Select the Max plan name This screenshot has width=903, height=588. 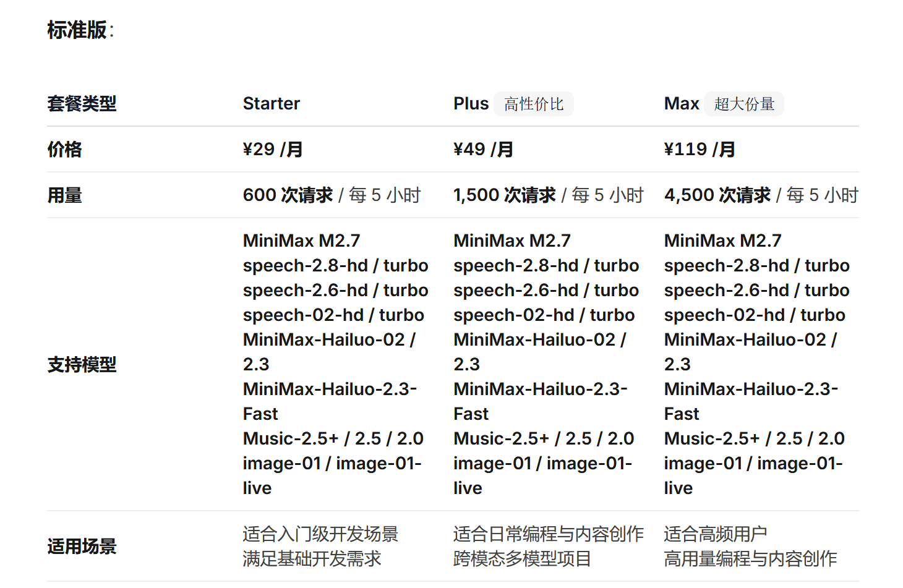pos(681,103)
